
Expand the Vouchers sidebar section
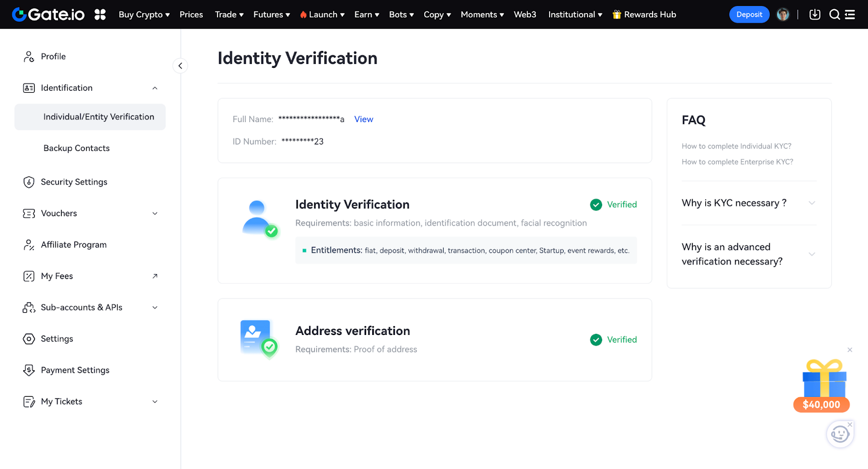click(x=155, y=213)
